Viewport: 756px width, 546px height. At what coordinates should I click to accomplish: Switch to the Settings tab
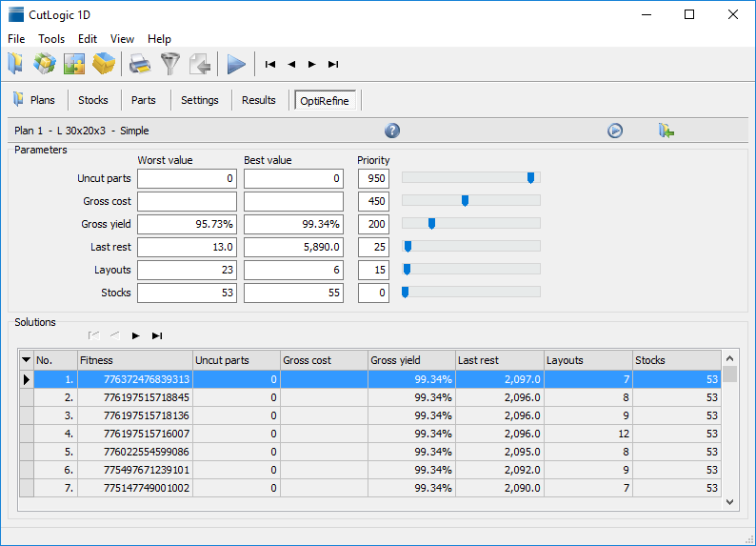[x=200, y=100]
